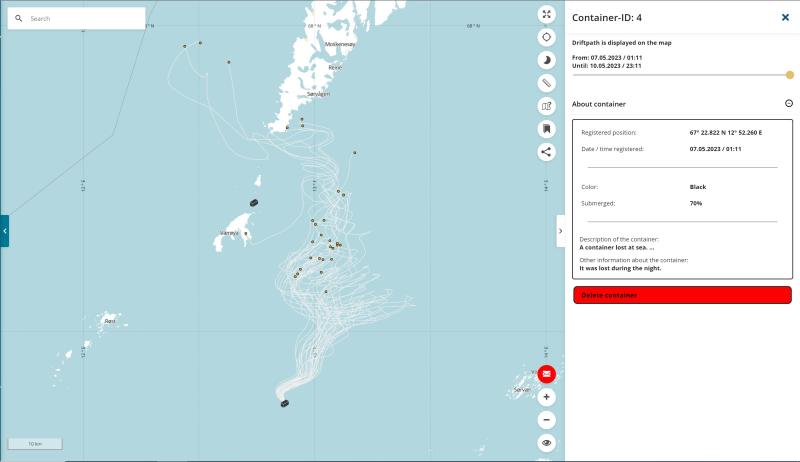
Task: Expand the left side panel arrow
Action: click(5, 231)
